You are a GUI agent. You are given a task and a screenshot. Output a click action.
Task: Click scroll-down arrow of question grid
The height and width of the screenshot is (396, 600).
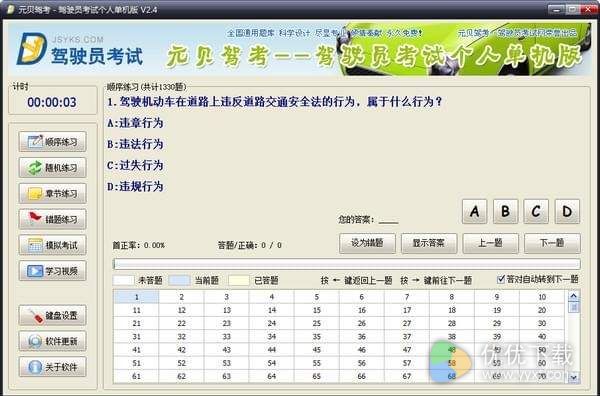[573, 377]
